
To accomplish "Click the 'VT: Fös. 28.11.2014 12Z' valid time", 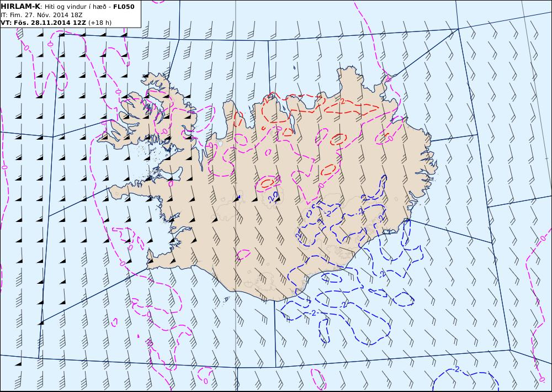I will click(43, 23).
